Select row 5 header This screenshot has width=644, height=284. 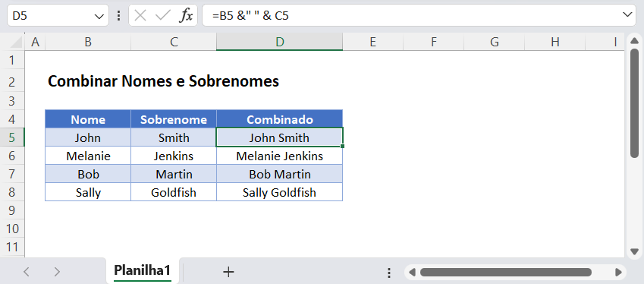pos(12,137)
